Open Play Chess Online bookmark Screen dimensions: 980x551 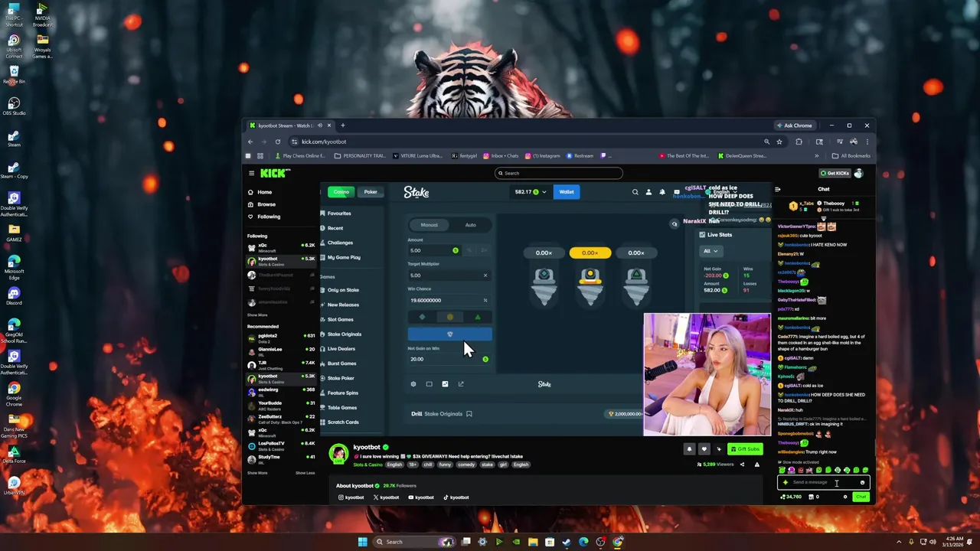299,156
